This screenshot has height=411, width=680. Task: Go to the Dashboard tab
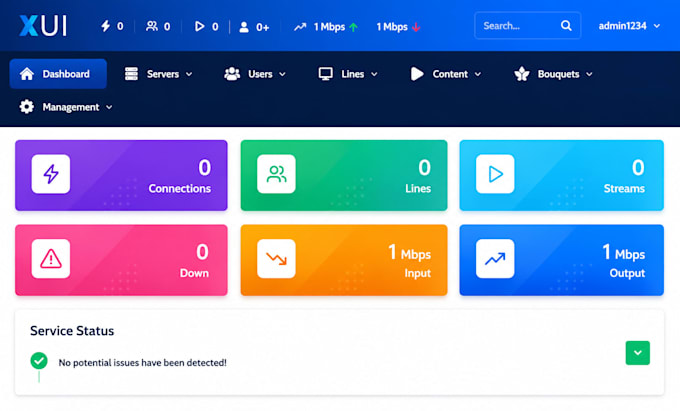click(58, 74)
